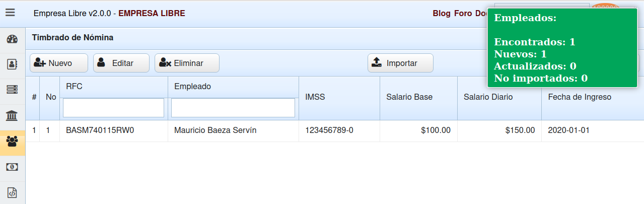Select the employees group icon in sidebar
644x204 pixels.
click(13, 142)
